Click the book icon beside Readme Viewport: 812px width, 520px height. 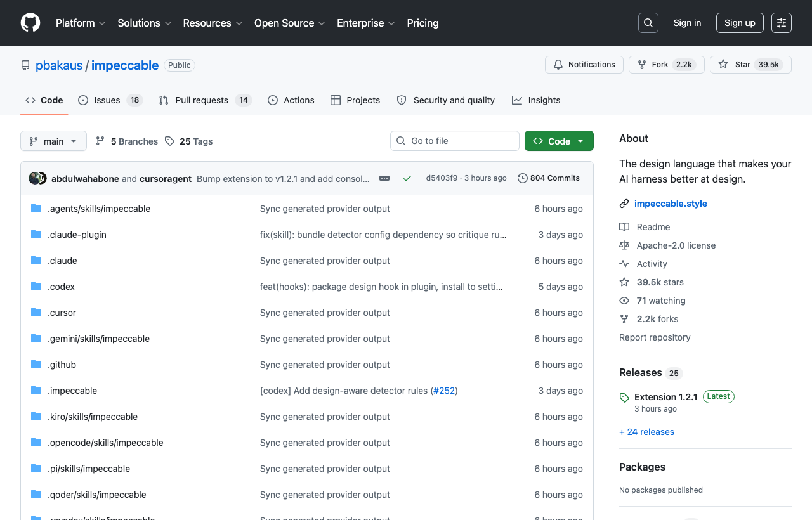pyautogui.click(x=624, y=227)
